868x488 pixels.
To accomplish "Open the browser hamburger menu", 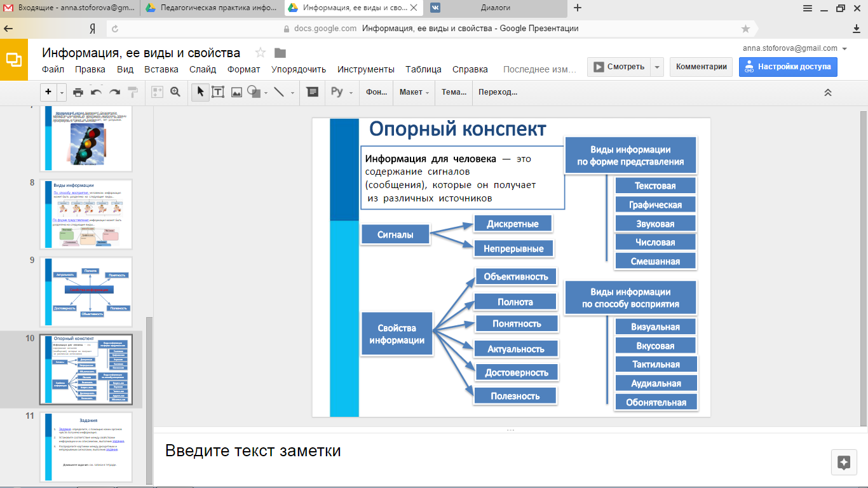I will tap(808, 8).
